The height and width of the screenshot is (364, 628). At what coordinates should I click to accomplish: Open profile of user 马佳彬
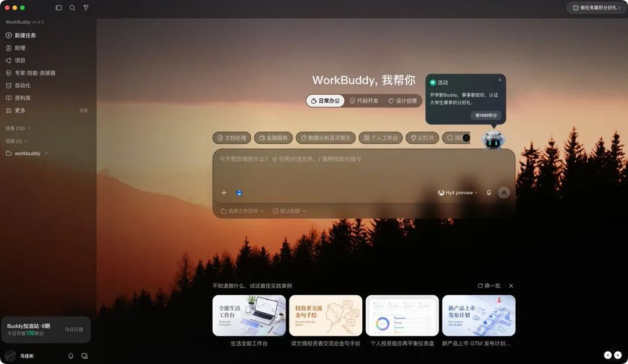click(x=19, y=356)
